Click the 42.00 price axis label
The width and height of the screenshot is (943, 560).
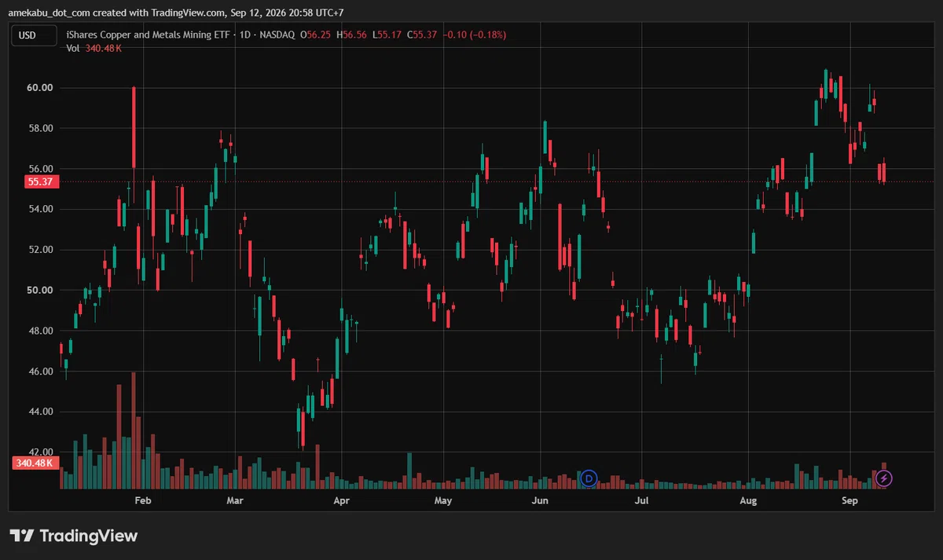[40, 452]
